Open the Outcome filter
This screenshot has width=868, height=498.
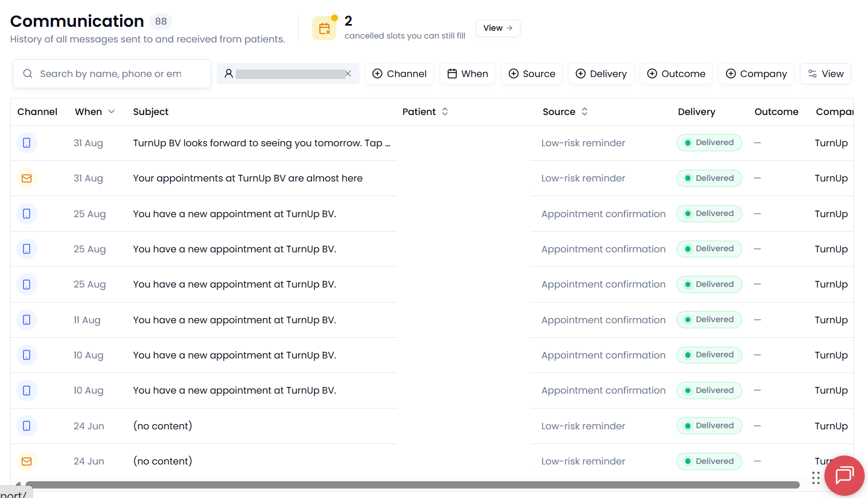pyautogui.click(x=676, y=74)
